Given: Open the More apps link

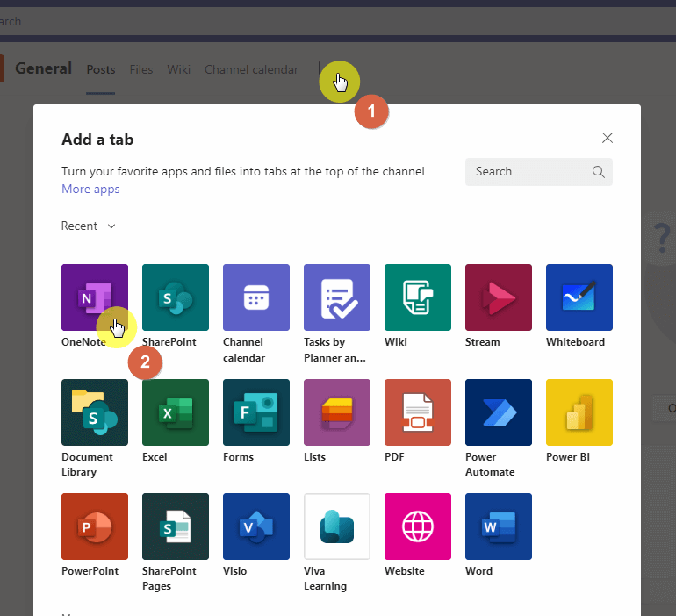Looking at the screenshot, I should tap(90, 190).
